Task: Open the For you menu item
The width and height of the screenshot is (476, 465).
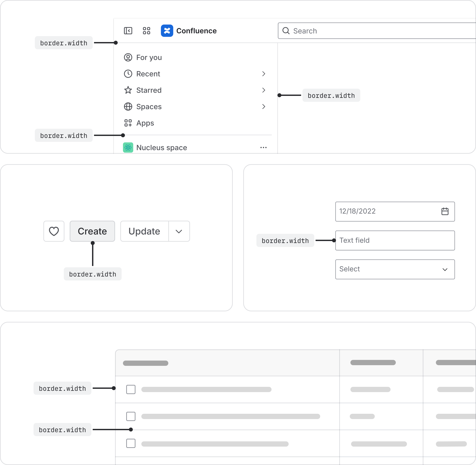Action: coord(149,57)
